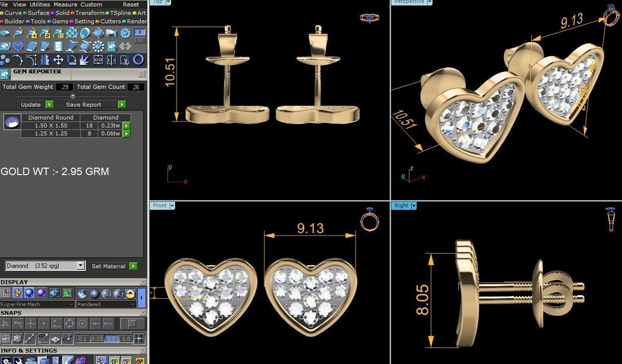Click the chain link join tool
Viewport: 622px width, 364px height.
pyautogui.click(x=98, y=60)
